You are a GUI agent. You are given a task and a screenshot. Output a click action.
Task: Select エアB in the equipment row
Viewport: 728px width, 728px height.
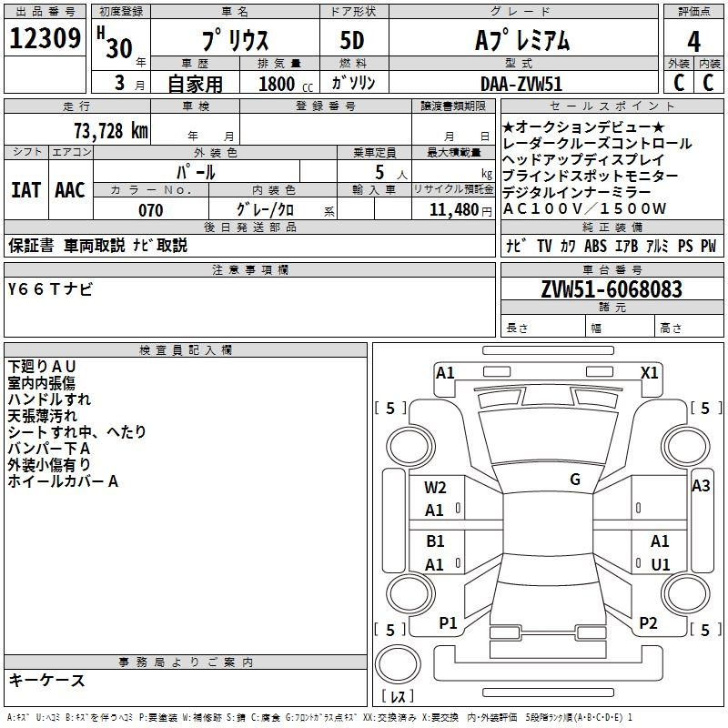coord(627,246)
